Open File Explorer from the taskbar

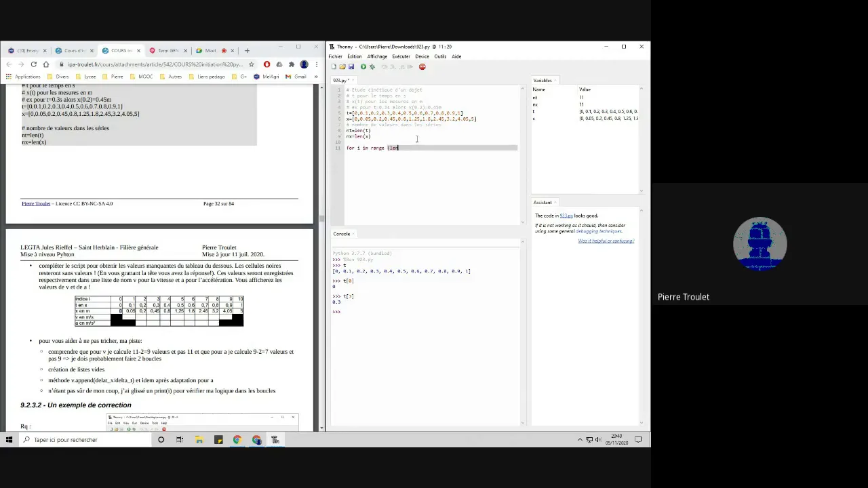(199, 440)
